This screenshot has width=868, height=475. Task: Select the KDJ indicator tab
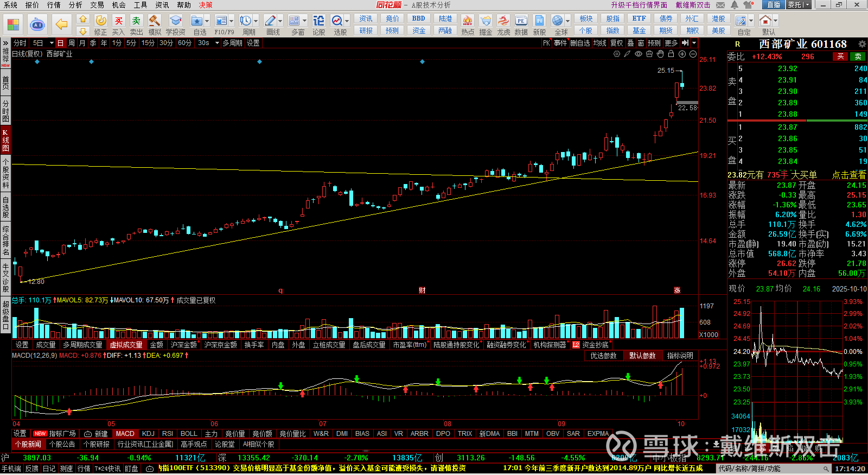coord(148,434)
